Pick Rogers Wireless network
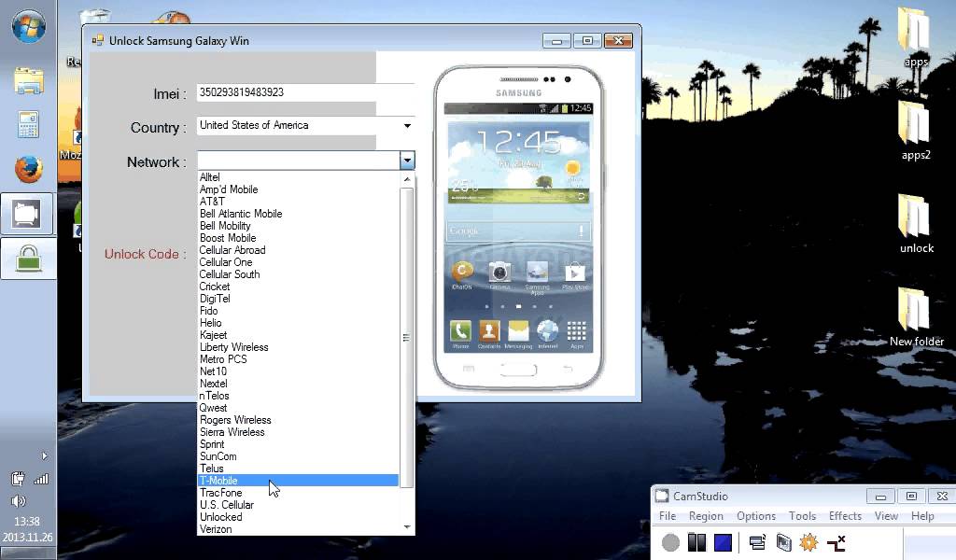Image resolution: width=956 pixels, height=560 pixels. pyautogui.click(x=299, y=420)
